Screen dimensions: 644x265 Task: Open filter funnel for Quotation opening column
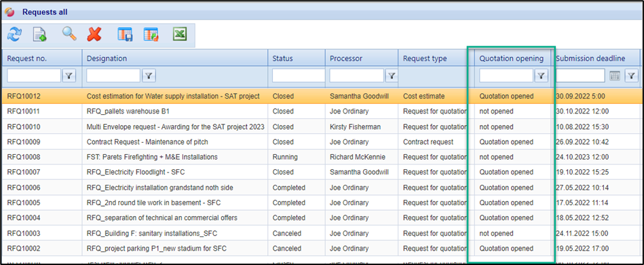click(542, 75)
